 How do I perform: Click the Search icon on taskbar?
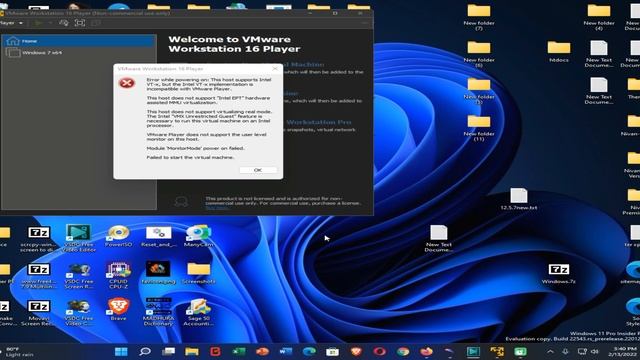tap(145, 351)
